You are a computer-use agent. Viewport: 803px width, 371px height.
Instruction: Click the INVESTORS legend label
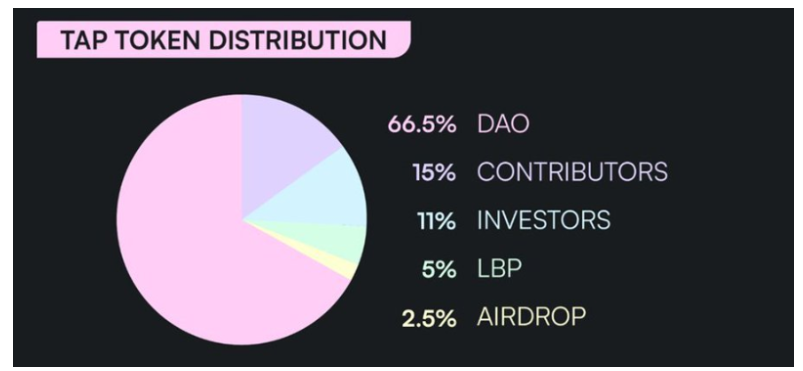[x=544, y=220]
